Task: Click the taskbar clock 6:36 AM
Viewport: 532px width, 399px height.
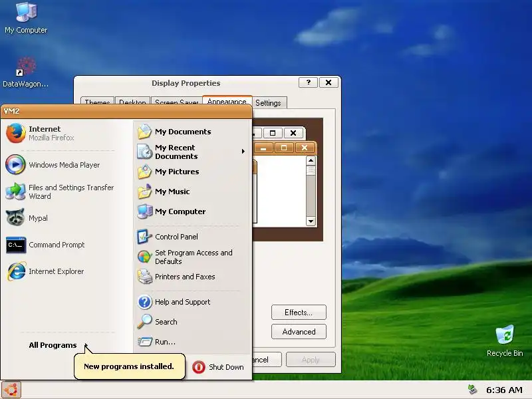Action: [x=504, y=390]
